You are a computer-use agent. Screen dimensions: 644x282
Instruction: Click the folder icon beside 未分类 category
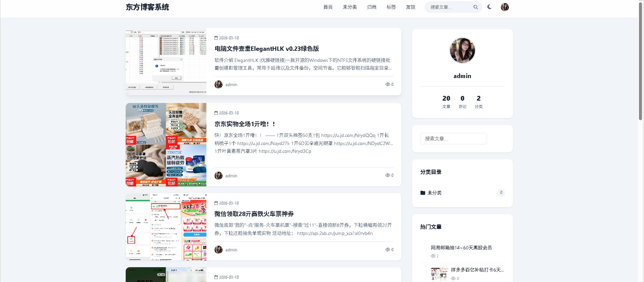pyautogui.click(x=422, y=193)
